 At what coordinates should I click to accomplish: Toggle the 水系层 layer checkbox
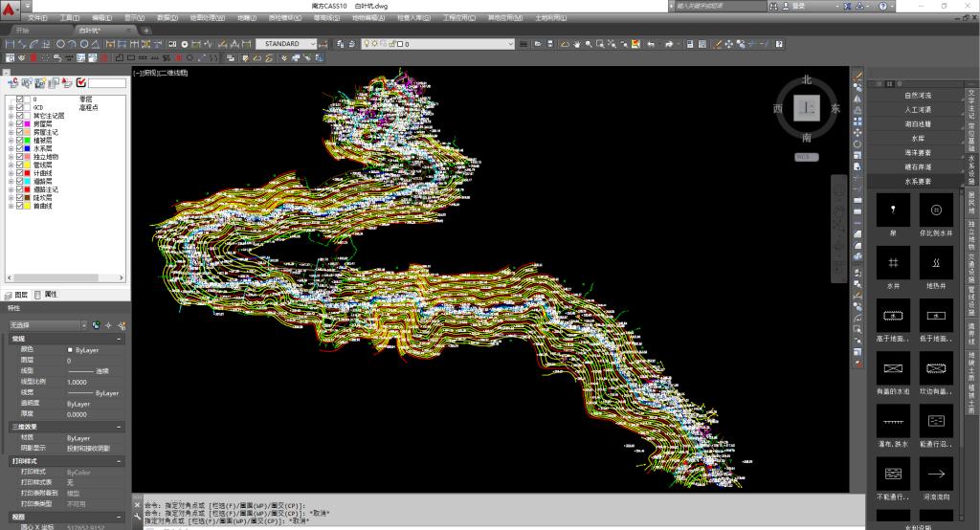(x=19, y=148)
